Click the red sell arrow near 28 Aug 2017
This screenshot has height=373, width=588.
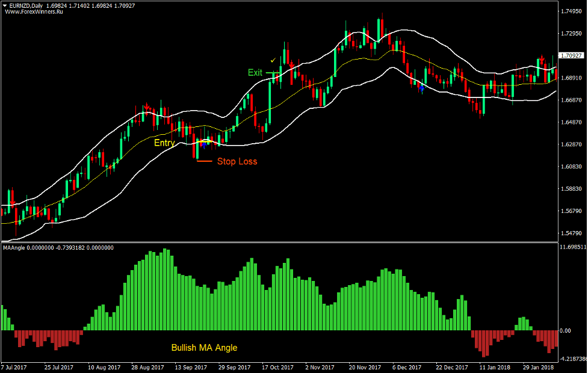(x=146, y=107)
